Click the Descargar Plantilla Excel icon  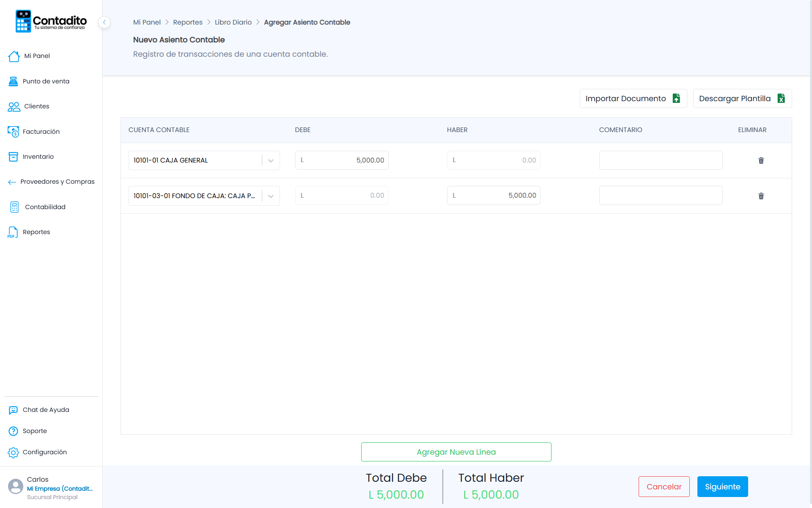pyautogui.click(x=781, y=98)
